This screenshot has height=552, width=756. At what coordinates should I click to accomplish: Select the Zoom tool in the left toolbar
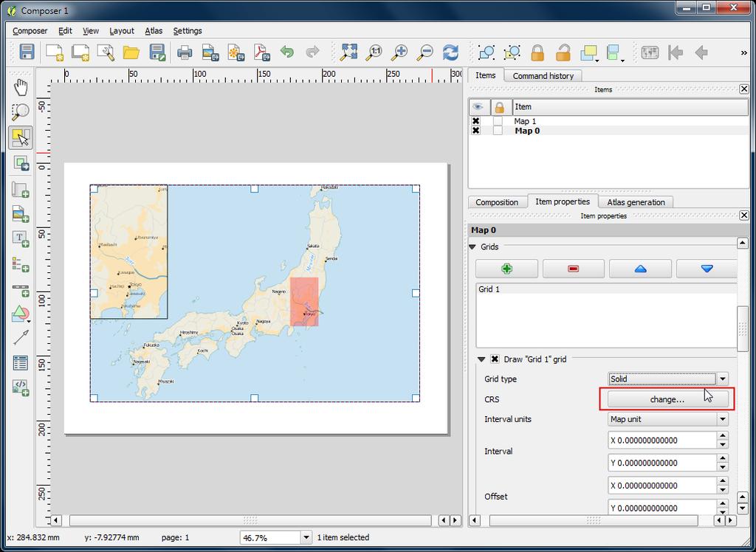coord(21,112)
